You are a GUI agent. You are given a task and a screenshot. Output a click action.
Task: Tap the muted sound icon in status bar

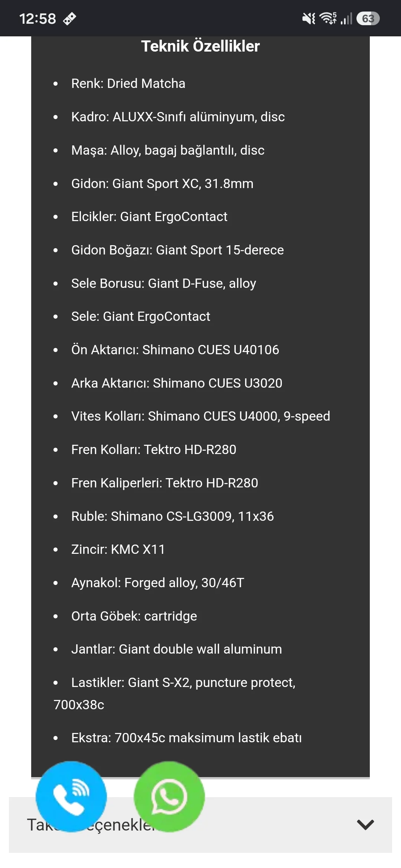coord(309,18)
